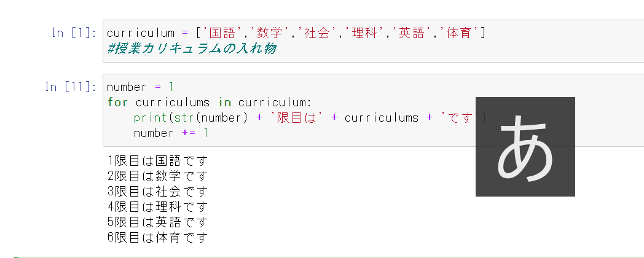Click the 'for curriculums in curriculum:' line
Screen dimensions: 644x258
210,102
